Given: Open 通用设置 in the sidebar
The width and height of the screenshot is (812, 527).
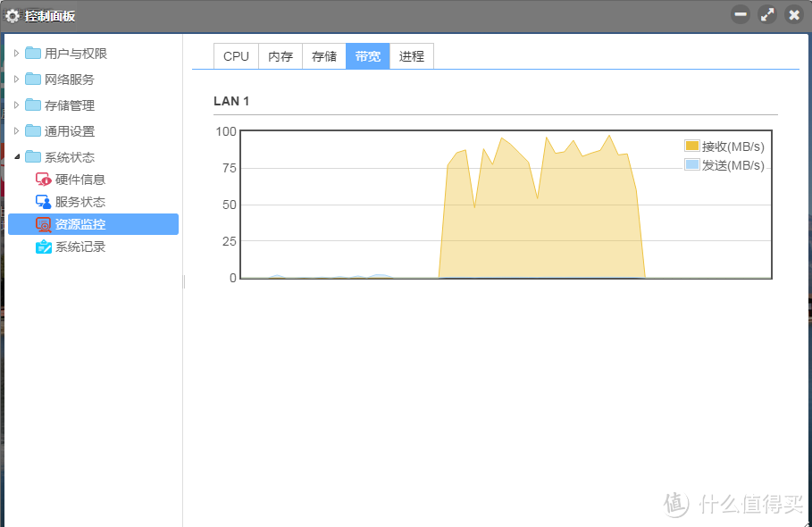Looking at the screenshot, I should [x=70, y=131].
